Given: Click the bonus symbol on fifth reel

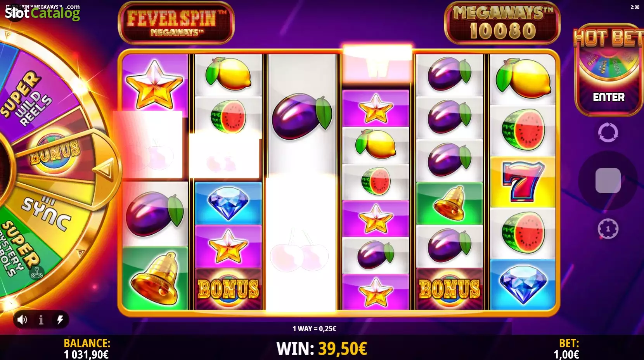Looking at the screenshot, I should 449,289.
